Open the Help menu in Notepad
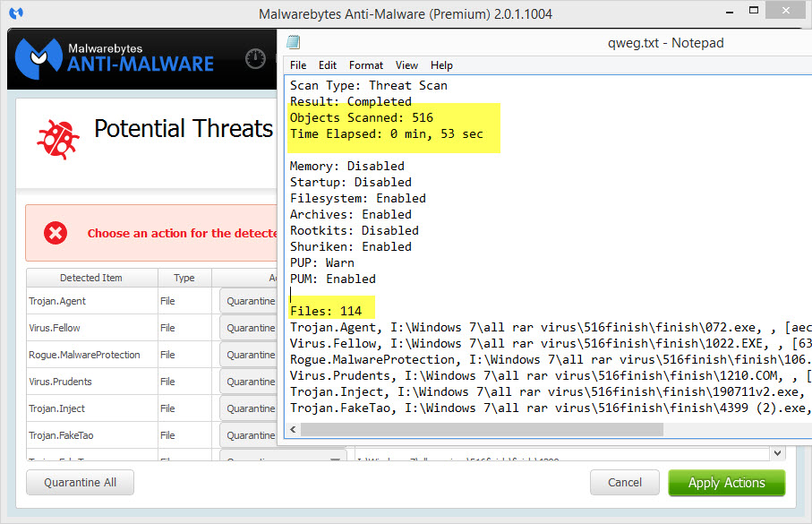The width and height of the screenshot is (812, 524). [x=441, y=65]
